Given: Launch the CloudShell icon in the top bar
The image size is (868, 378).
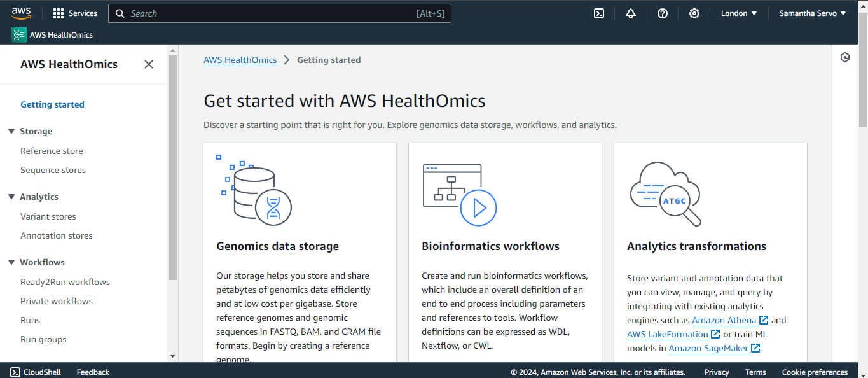Looking at the screenshot, I should tap(599, 13).
